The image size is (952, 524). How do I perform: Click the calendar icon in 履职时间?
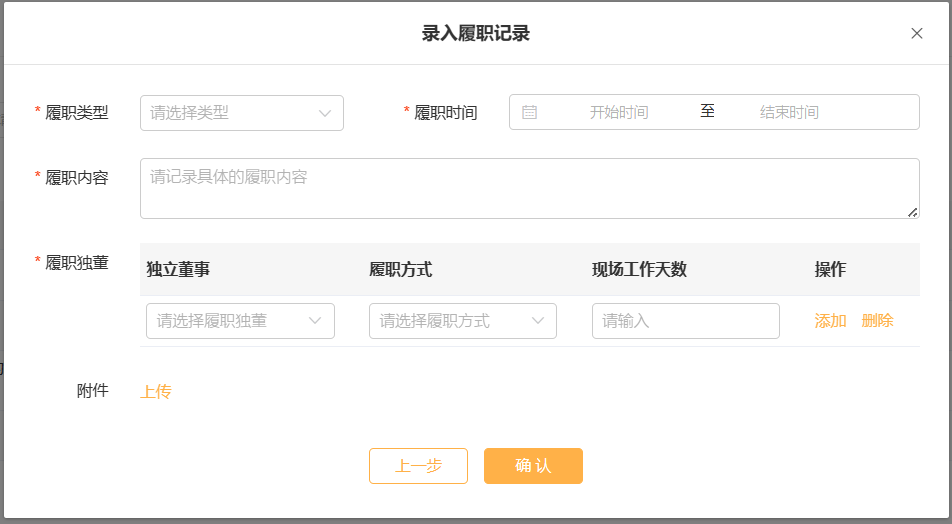(x=529, y=112)
